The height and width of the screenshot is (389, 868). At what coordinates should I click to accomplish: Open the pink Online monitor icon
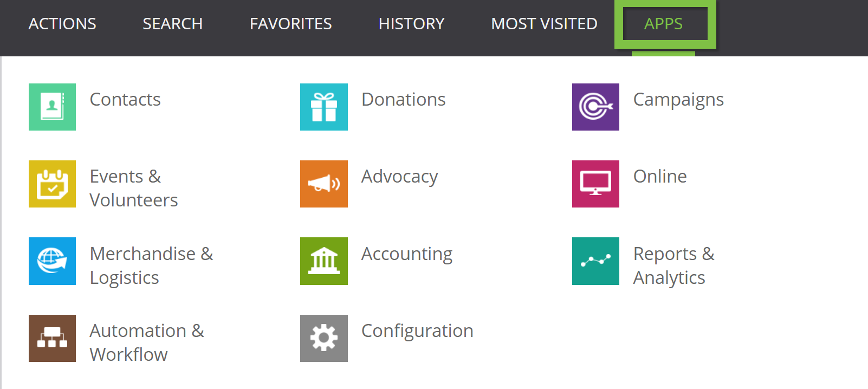[595, 184]
